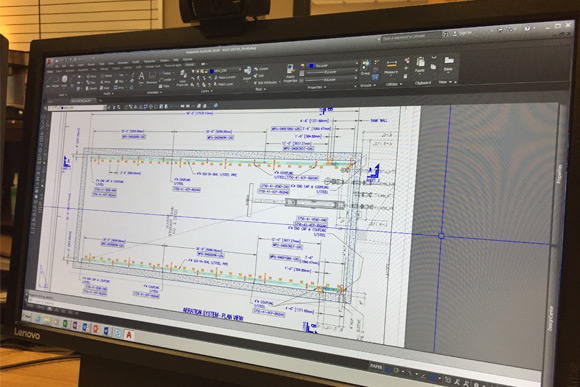
Task: Expand the Layers panel flyout
Action: [207, 91]
